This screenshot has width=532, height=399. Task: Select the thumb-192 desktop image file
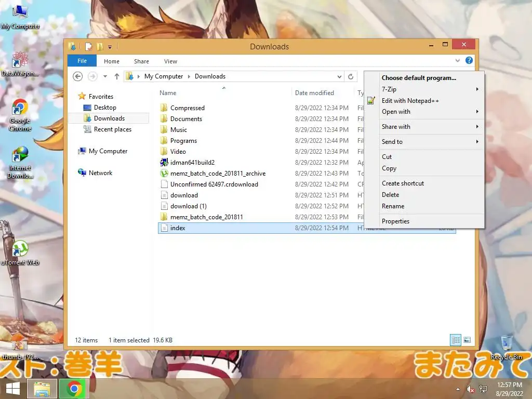pyautogui.click(x=20, y=350)
